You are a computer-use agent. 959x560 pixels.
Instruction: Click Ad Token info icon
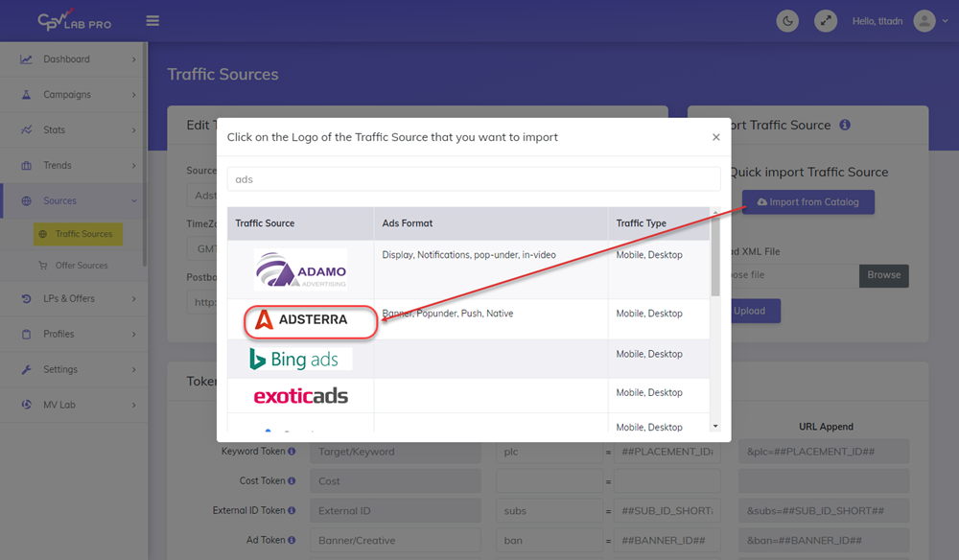[292, 540]
